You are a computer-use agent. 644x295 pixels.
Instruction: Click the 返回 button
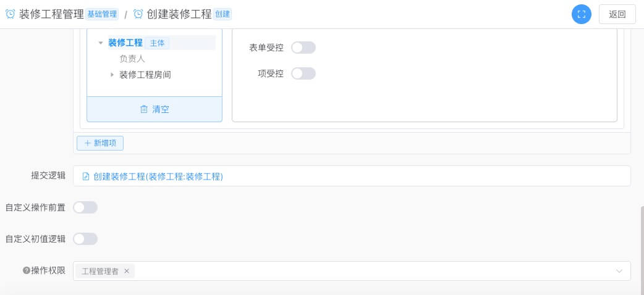pos(617,14)
